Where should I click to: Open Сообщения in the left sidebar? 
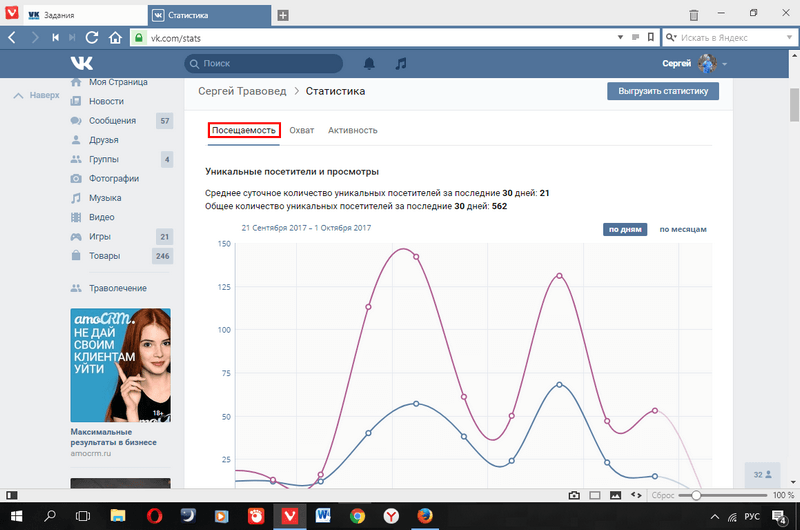pyautogui.click(x=112, y=121)
